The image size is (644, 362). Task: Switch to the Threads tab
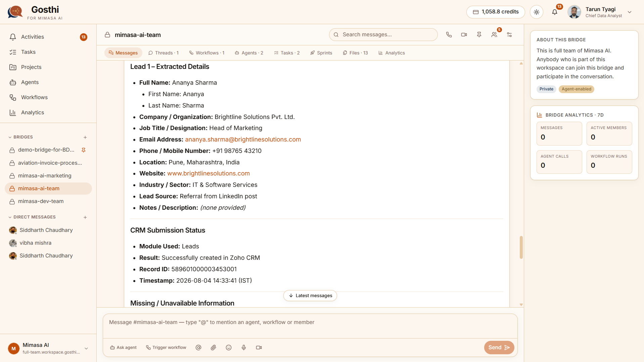(164, 53)
